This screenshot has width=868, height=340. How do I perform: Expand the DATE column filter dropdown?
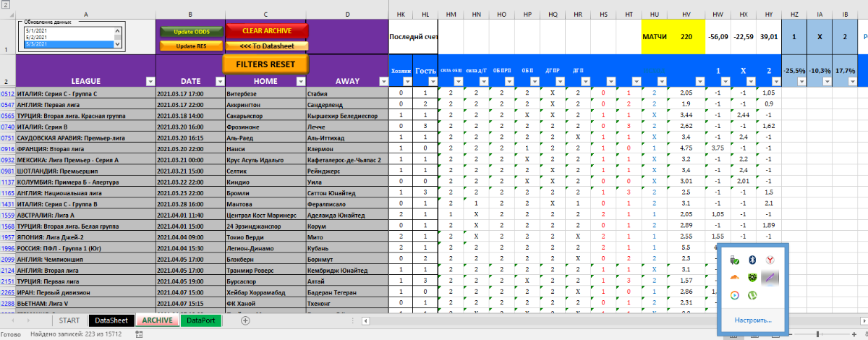218,82
